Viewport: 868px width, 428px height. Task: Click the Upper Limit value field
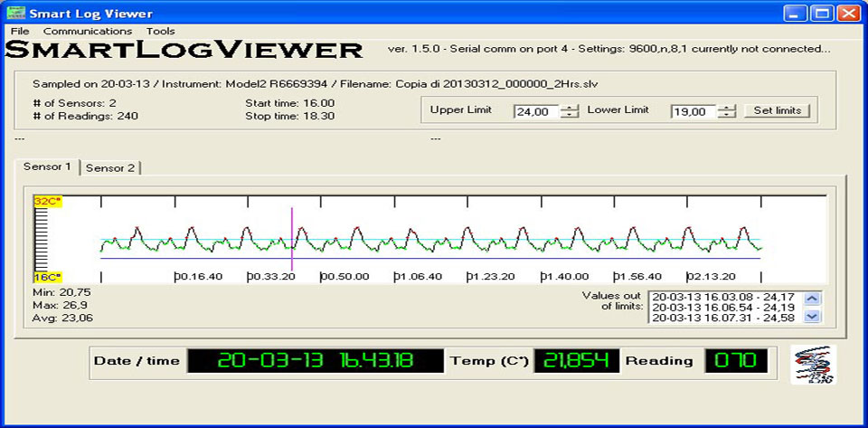coord(536,111)
